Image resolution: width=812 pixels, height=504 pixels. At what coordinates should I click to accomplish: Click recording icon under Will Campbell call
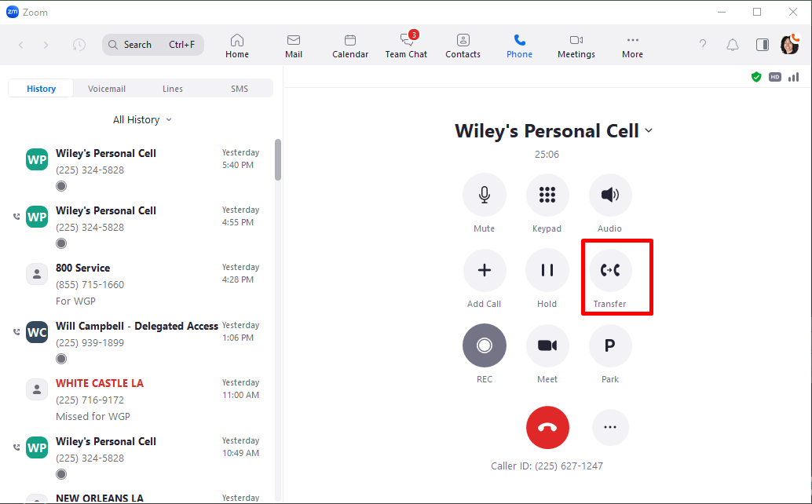click(61, 359)
